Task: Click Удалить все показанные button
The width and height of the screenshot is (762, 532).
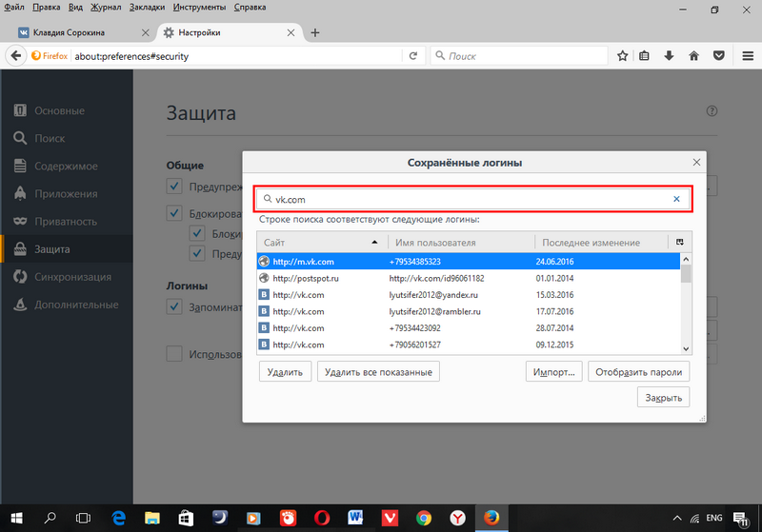Action: click(378, 372)
